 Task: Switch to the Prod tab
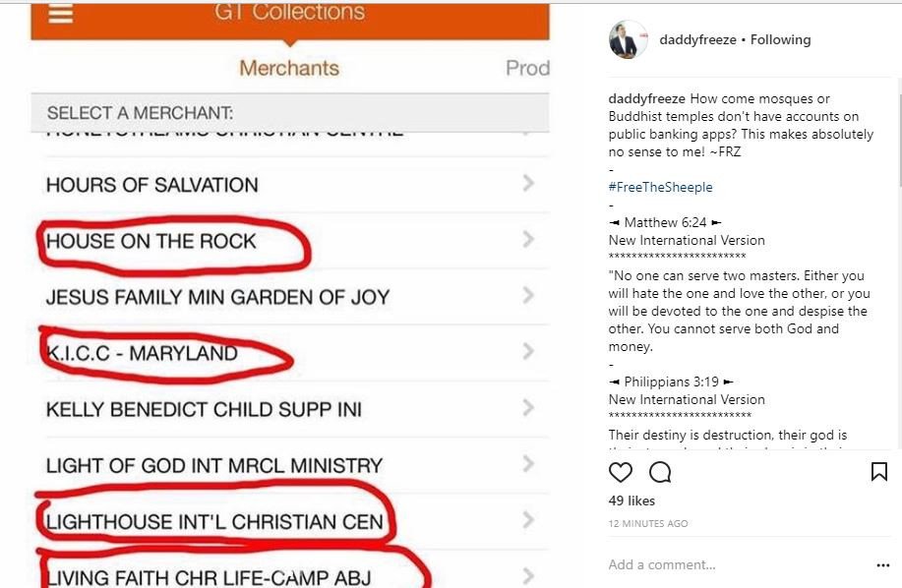[527, 68]
